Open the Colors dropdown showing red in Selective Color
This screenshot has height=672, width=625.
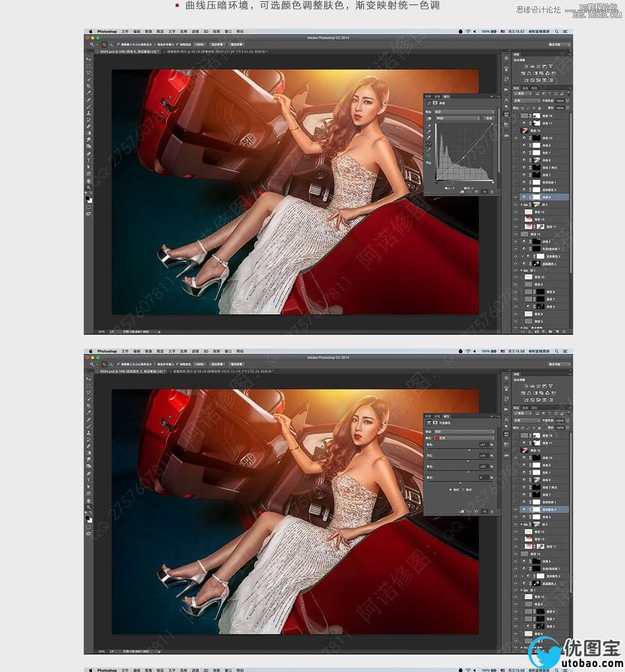click(464, 438)
